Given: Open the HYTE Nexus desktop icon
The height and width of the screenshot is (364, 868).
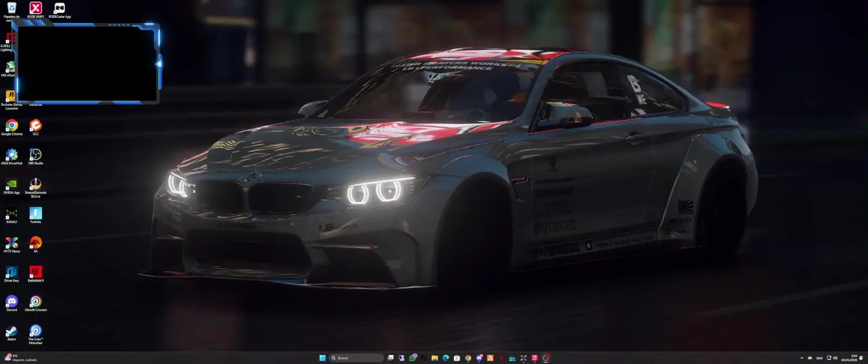Looking at the screenshot, I should (12, 245).
